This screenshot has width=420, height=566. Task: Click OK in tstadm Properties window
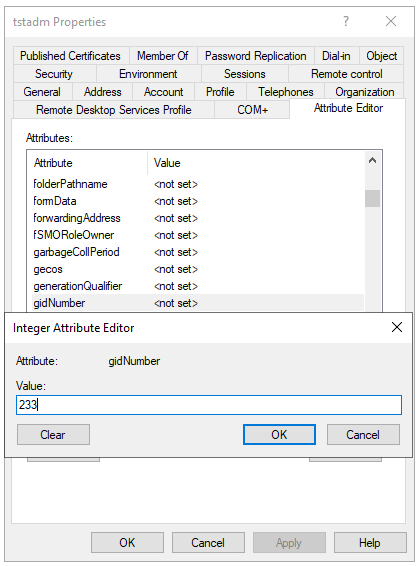click(x=127, y=543)
